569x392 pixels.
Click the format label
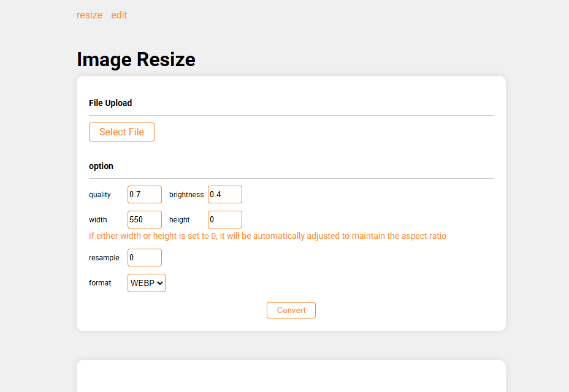tap(100, 283)
